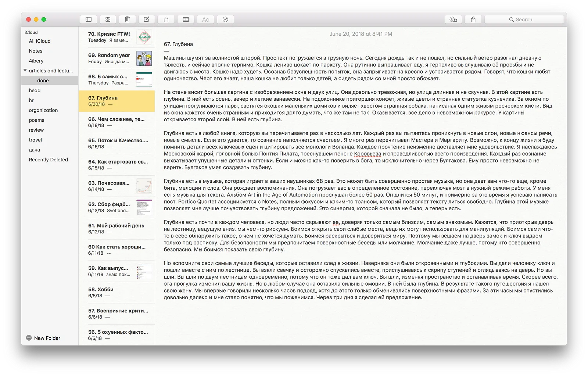Lock the note with padlock icon

(166, 19)
